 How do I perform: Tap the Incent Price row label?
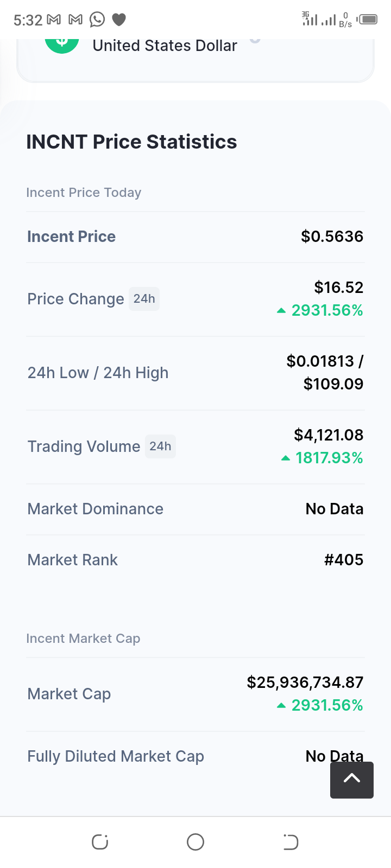point(71,237)
